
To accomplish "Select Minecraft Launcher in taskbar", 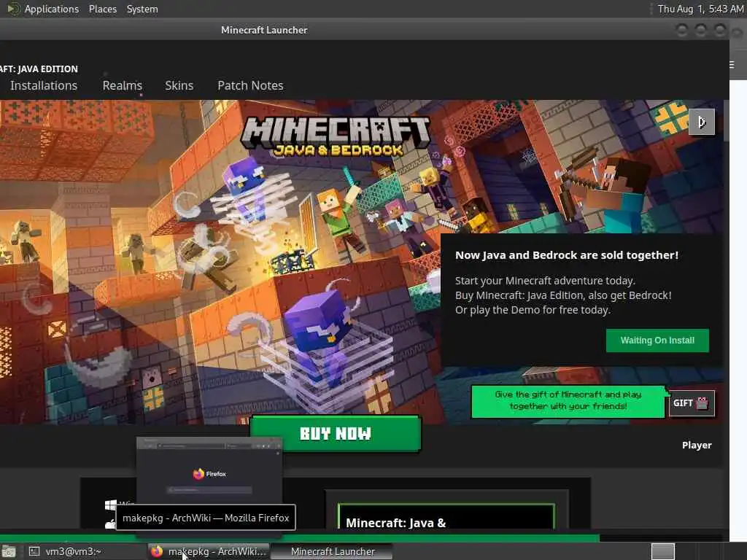I will coord(332,551).
